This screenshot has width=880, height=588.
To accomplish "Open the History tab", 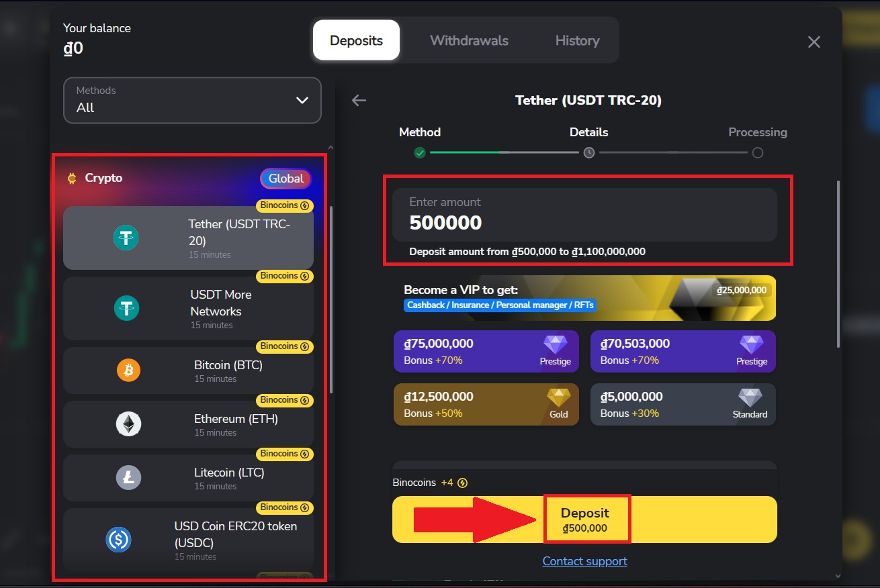I will coord(576,40).
